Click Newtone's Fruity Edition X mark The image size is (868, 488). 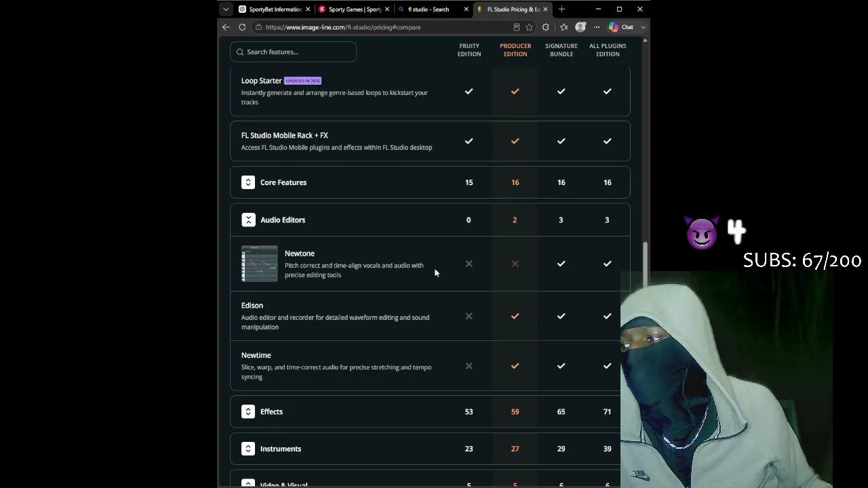click(x=469, y=264)
